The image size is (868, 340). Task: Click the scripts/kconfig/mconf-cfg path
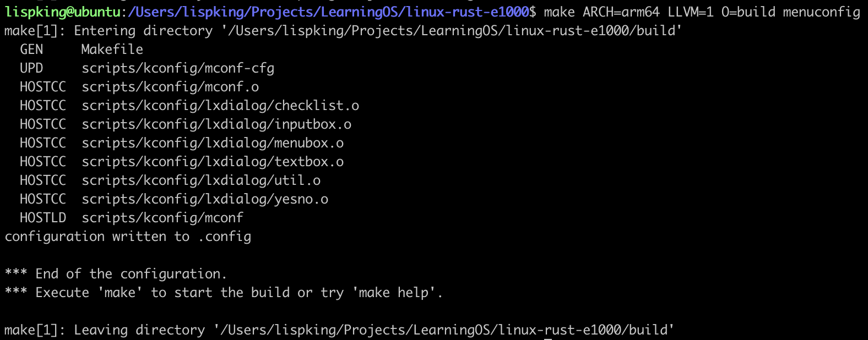click(178, 68)
